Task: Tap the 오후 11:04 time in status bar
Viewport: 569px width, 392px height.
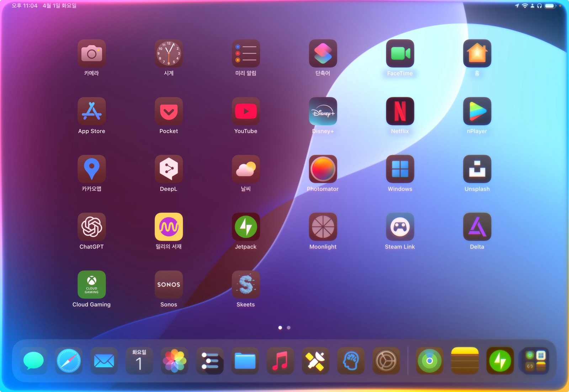Action: click(x=25, y=6)
